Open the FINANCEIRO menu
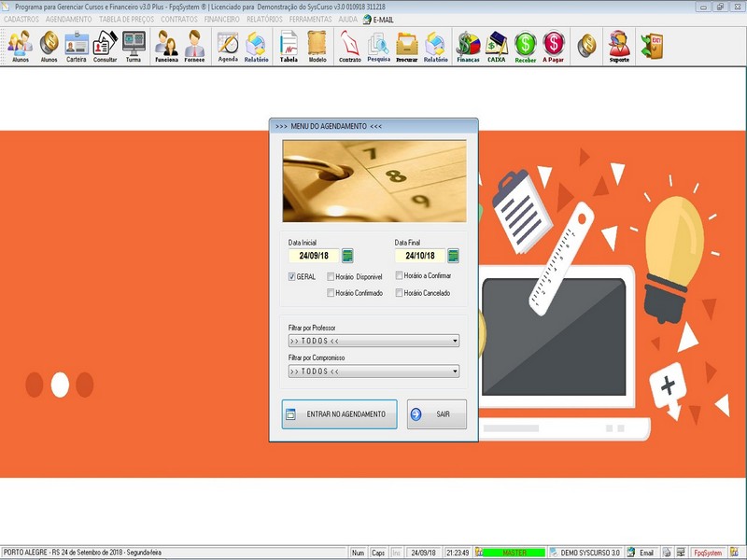 pos(222,20)
